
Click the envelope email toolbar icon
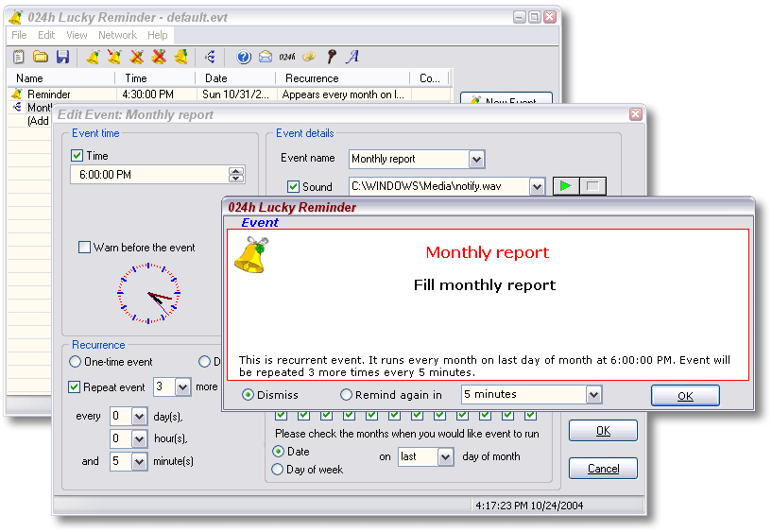pyautogui.click(x=266, y=57)
